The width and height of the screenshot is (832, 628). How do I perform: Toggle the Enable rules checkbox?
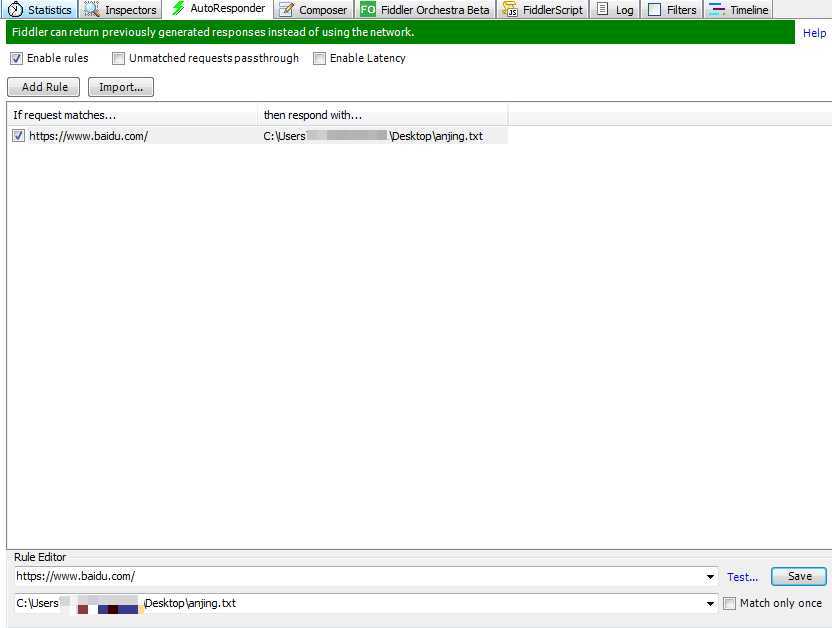pyautogui.click(x=16, y=58)
